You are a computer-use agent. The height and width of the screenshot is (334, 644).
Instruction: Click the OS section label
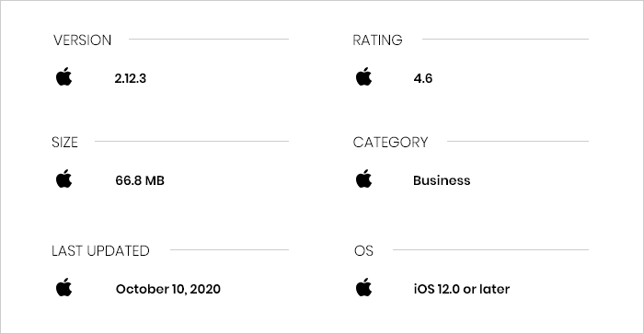363,250
